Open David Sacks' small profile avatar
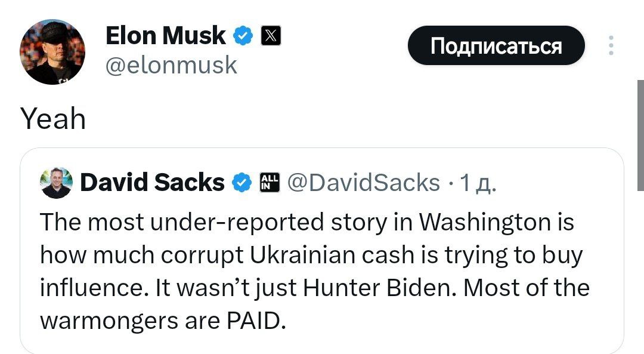Viewport: 644px width, 354px height. pyautogui.click(x=56, y=183)
